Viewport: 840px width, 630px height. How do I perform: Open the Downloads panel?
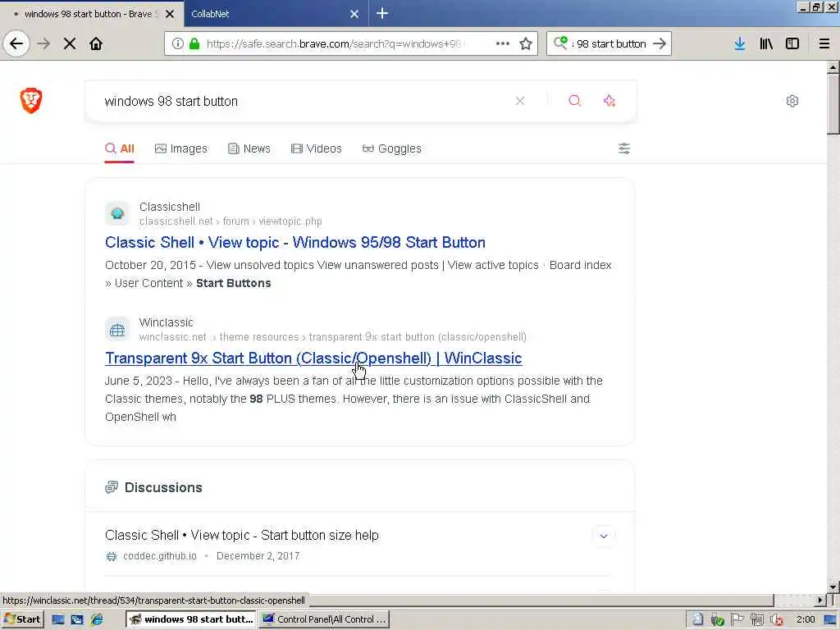click(740, 43)
